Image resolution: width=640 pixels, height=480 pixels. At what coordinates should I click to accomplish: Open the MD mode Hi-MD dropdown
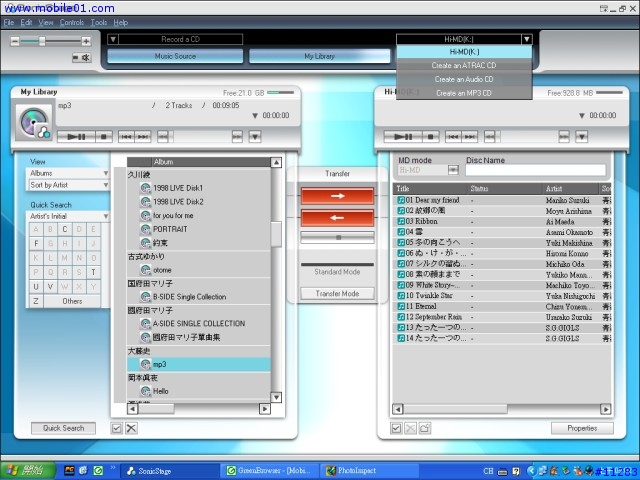(453, 170)
